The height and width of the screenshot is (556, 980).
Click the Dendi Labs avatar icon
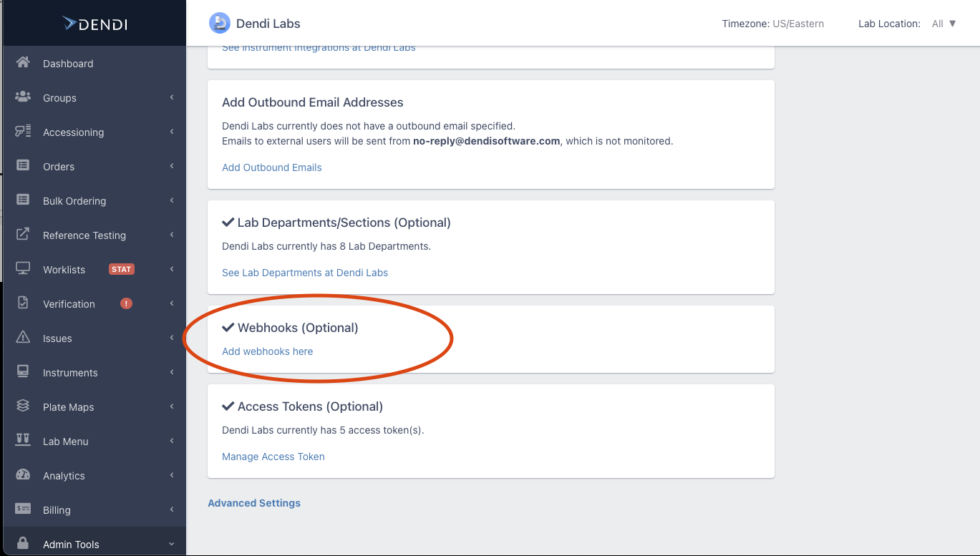(218, 23)
